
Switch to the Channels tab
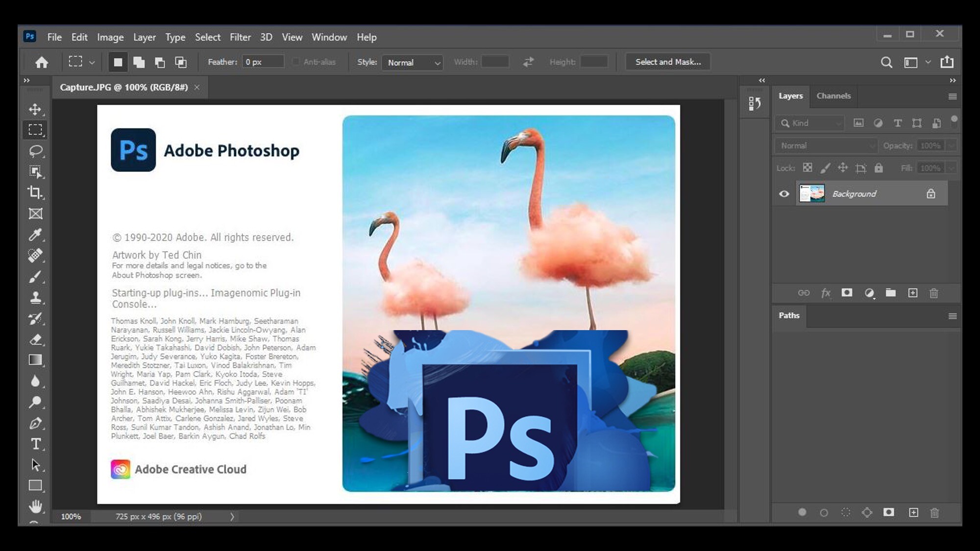[834, 95]
